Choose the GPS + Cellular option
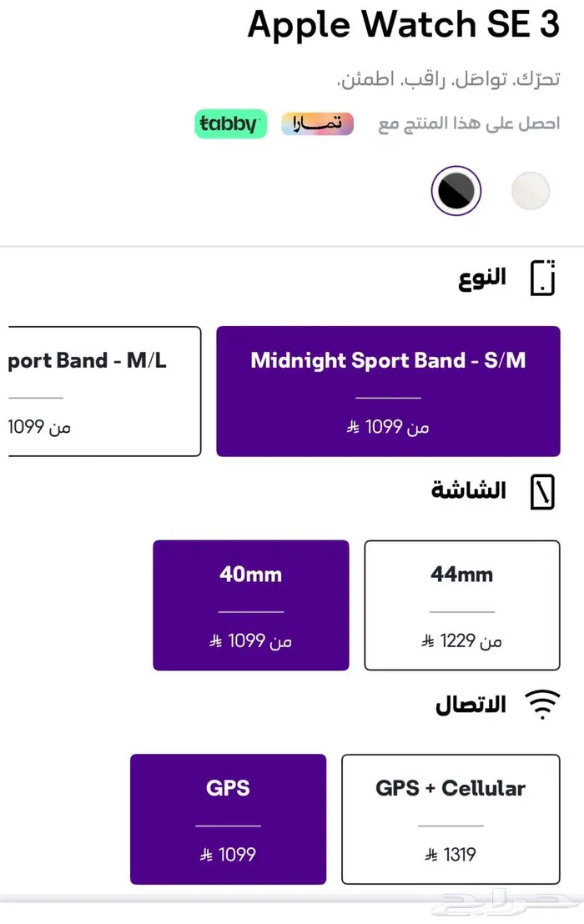 coord(451,818)
